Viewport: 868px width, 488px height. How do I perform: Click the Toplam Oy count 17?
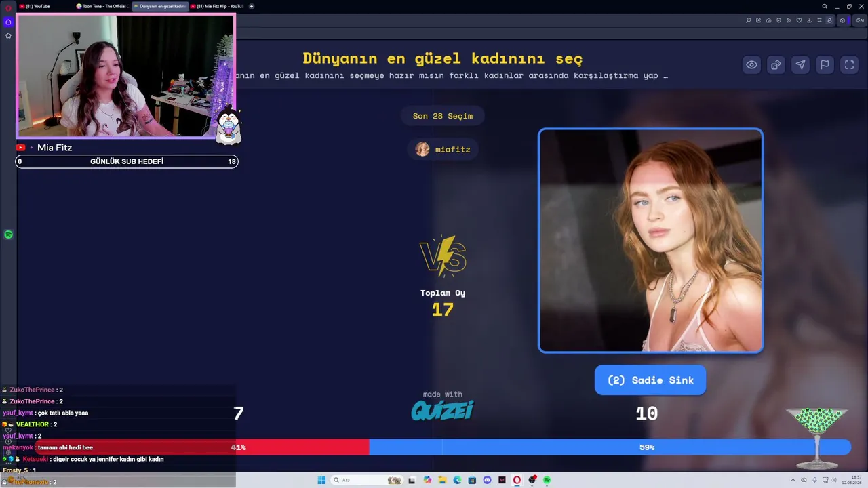[443, 310]
